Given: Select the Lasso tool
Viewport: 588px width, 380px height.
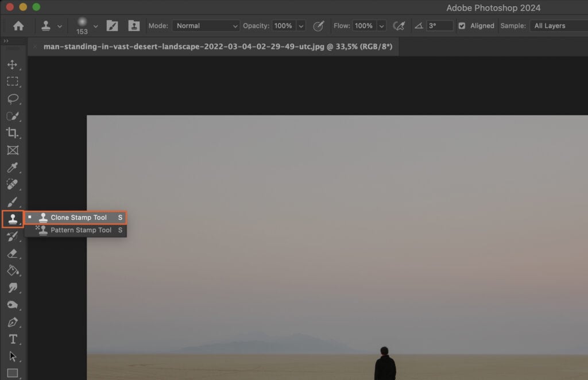Looking at the screenshot, I should (13, 99).
